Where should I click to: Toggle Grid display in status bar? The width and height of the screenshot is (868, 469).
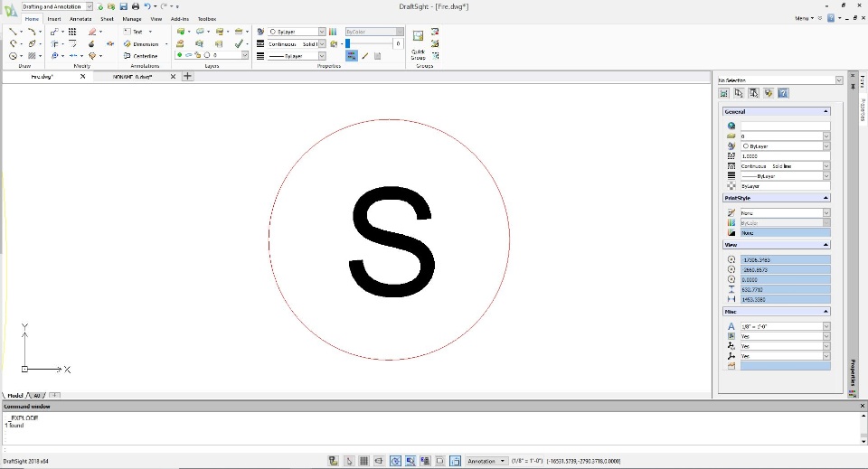point(364,461)
